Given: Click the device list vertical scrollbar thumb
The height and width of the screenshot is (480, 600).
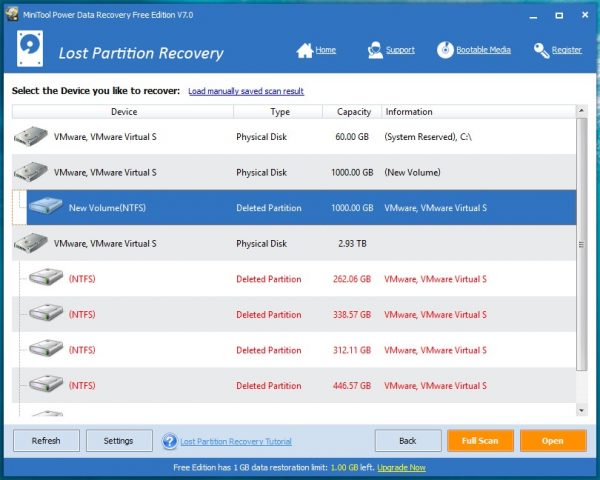Looking at the screenshot, I should [x=581, y=244].
